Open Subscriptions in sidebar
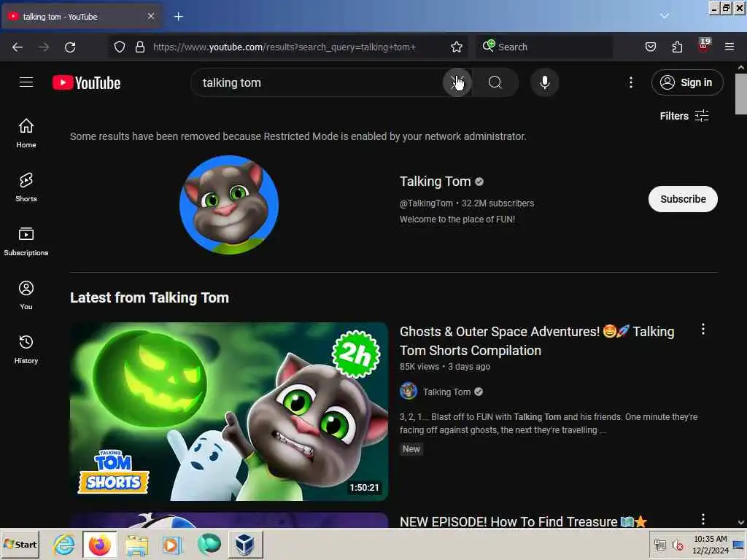Screen dimensions: 747x560 tap(26, 241)
